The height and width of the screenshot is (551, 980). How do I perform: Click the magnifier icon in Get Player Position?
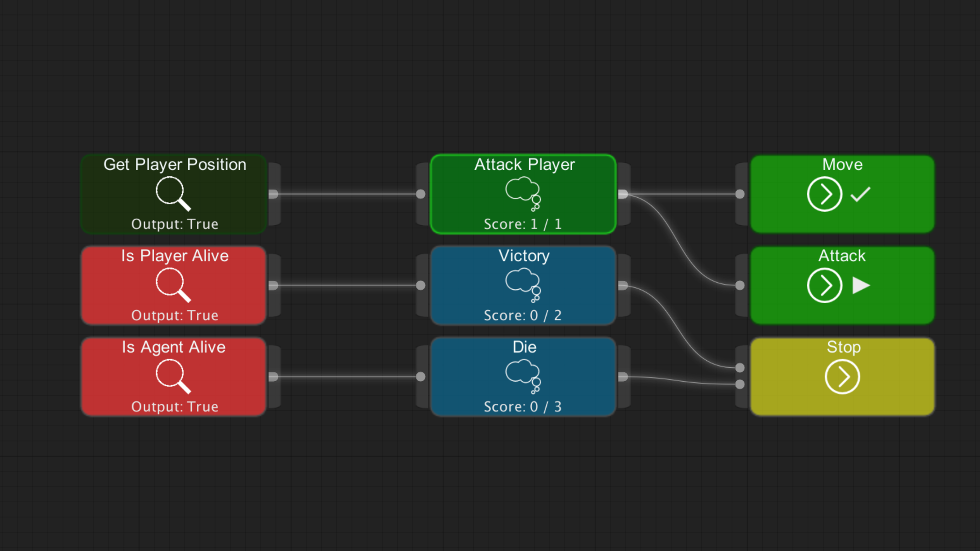click(173, 193)
